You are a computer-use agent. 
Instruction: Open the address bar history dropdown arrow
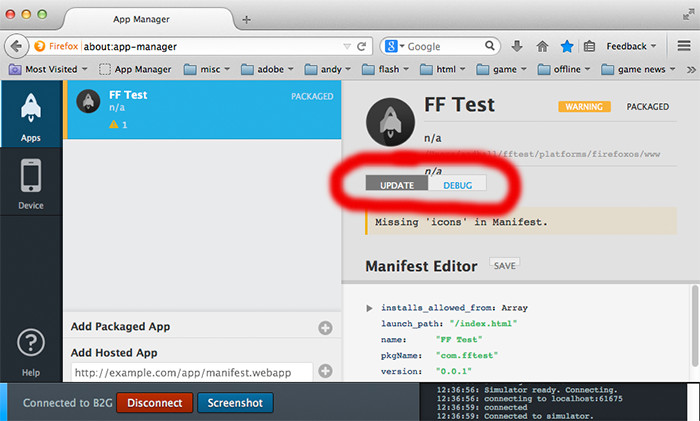click(x=347, y=46)
